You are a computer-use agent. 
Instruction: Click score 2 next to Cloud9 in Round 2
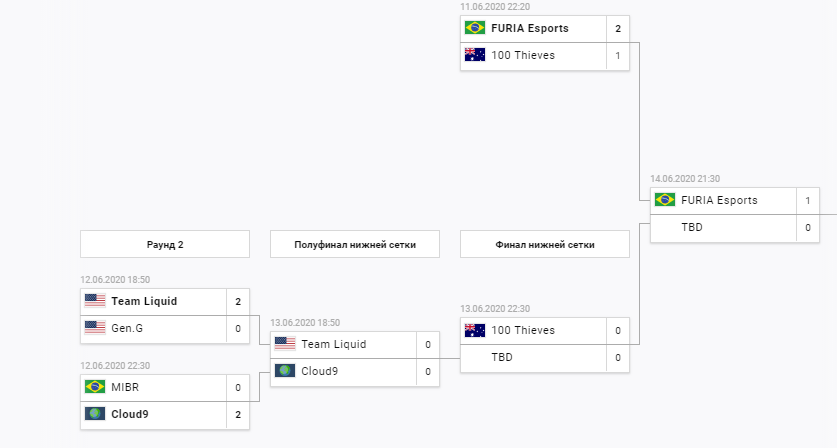pos(238,415)
